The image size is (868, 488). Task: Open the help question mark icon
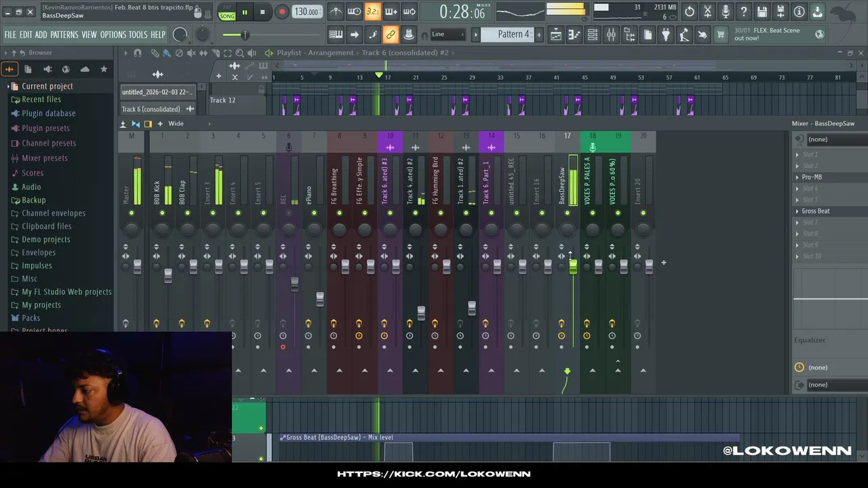pos(744,12)
